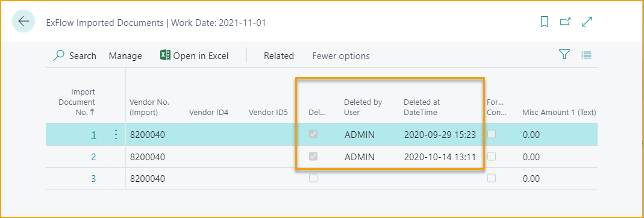The height and width of the screenshot is (218, 644).
Task: Click Fewer options
Action: [341, 56]
